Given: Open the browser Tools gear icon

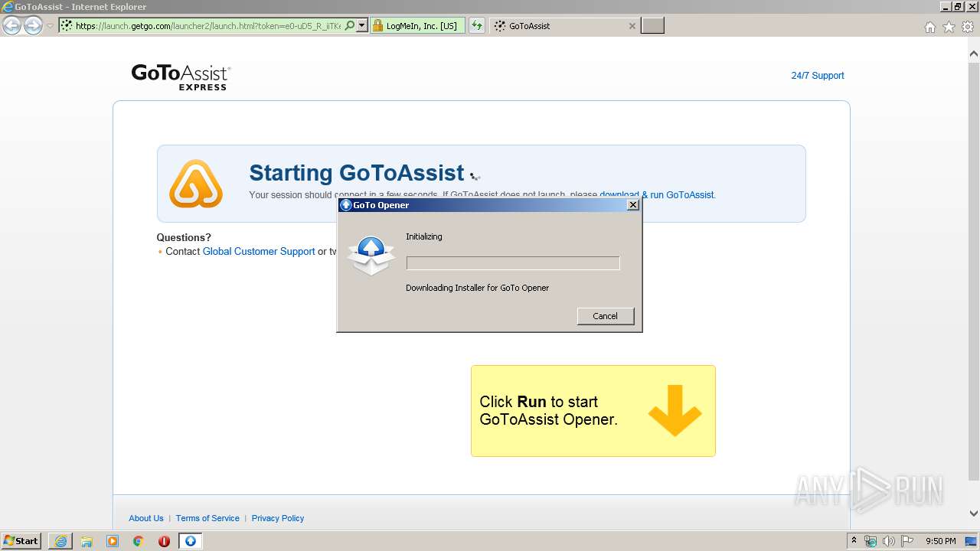Looking at the screenshot, I should click(968, 27).
